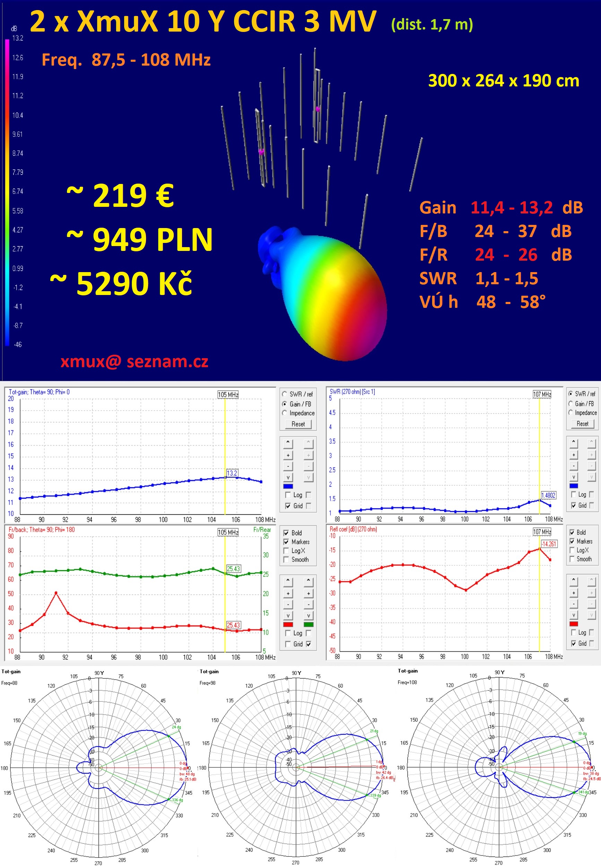This screenshot has width=601, height=868.
Task: Open the green Fr/Rear color swatch
Action: coord(308,624)
